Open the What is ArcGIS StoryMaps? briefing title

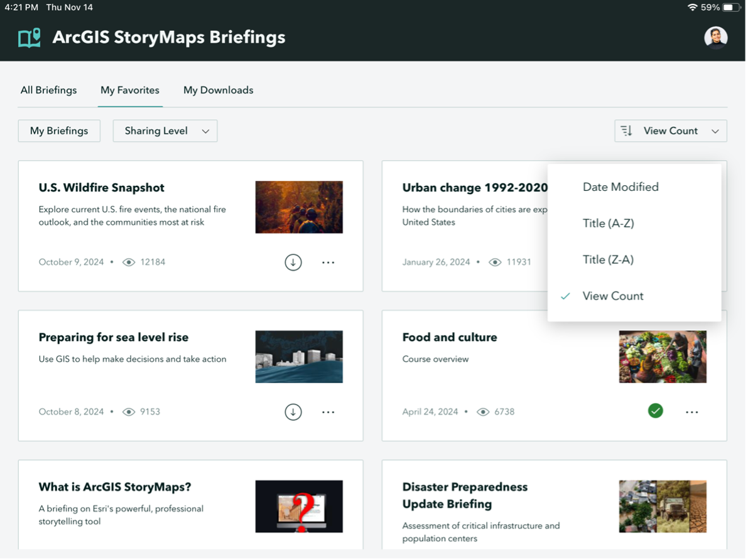coord(115,487)
